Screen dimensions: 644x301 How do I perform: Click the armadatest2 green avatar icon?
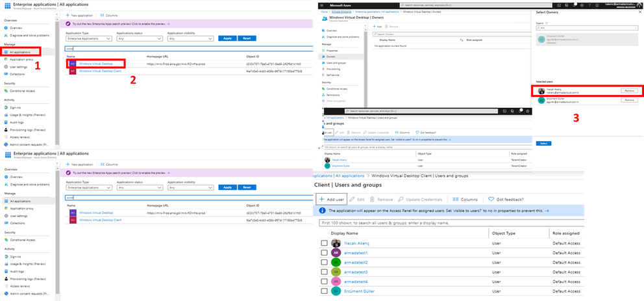(336, 262)
